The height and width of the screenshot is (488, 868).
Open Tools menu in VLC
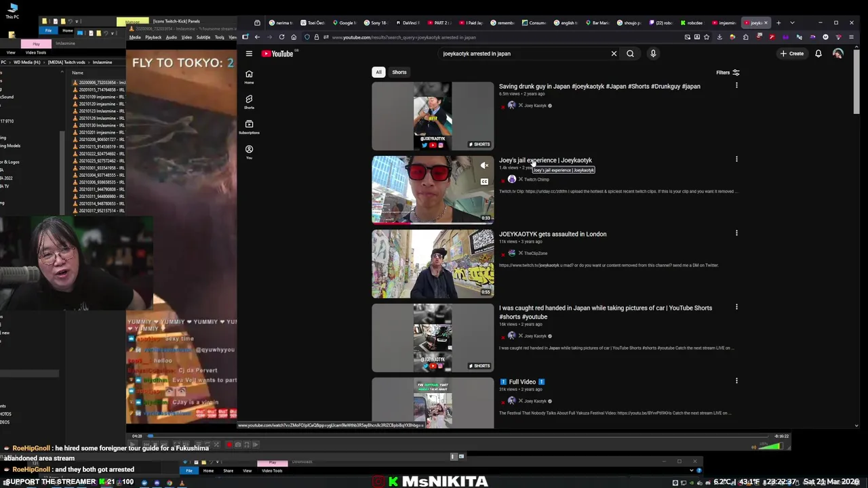pyautogui.click(x=220, y=37)
